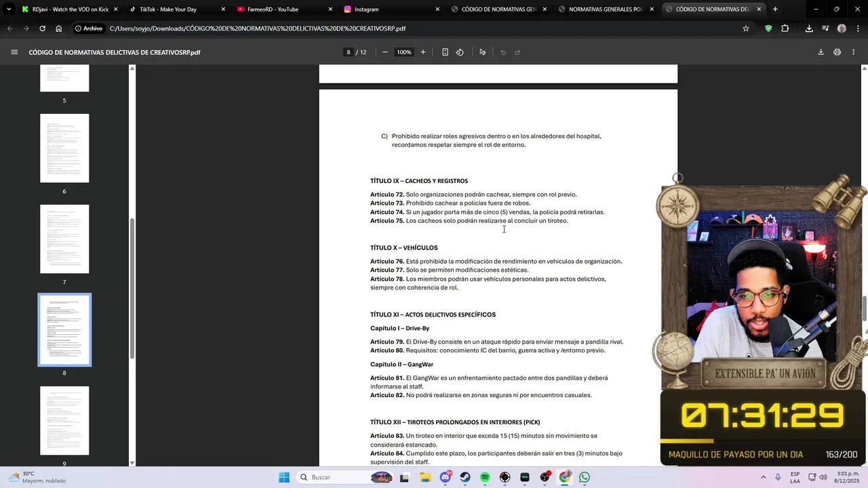Bookmark this page with the star
This screenshot has height=488, width=868.
(x=746, y=28)
